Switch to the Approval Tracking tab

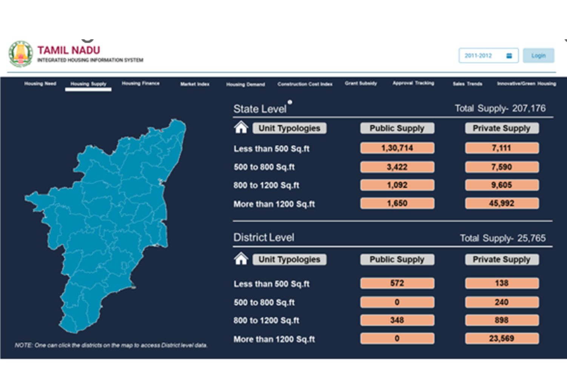(x=413, y=83)
